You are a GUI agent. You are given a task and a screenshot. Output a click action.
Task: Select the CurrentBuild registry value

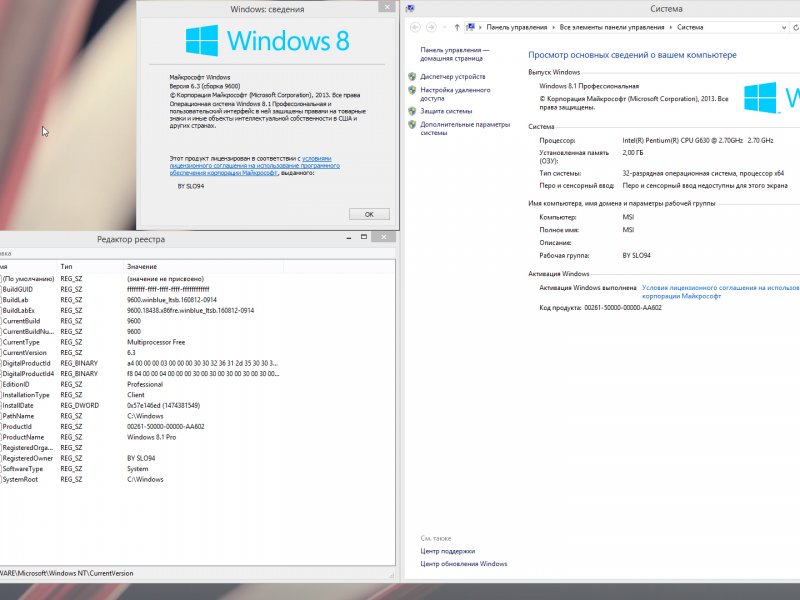21,321
